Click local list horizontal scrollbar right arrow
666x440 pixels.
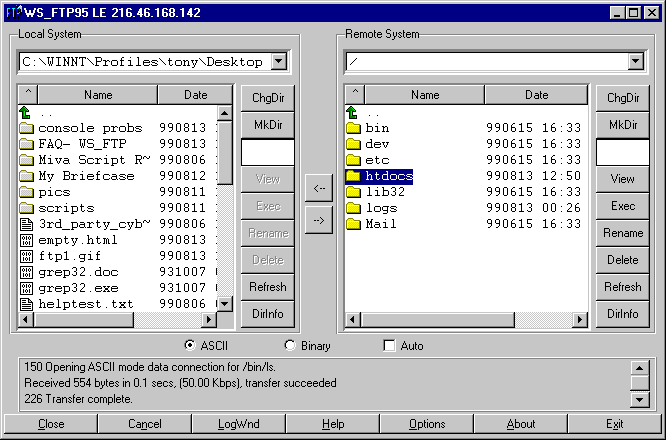[x=209, y=319]
